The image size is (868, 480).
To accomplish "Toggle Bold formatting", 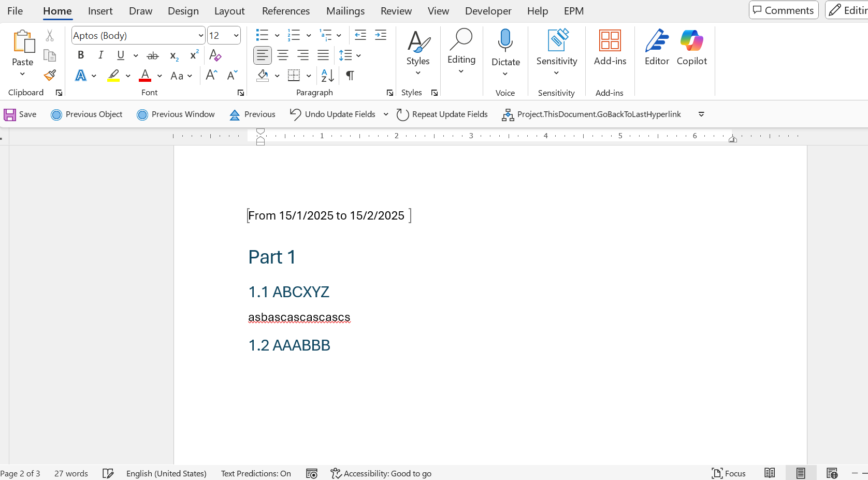I will (81, 55).
